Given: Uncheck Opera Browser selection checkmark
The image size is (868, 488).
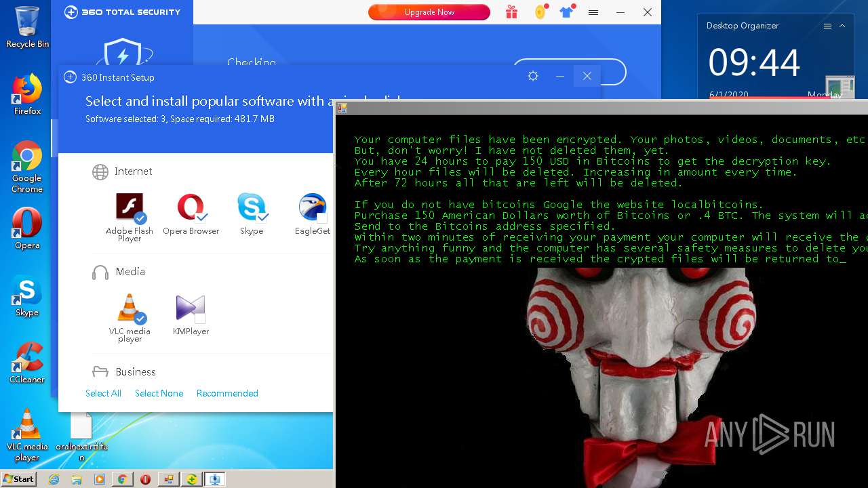Looking at the screenshot, I should click(201, 218).
